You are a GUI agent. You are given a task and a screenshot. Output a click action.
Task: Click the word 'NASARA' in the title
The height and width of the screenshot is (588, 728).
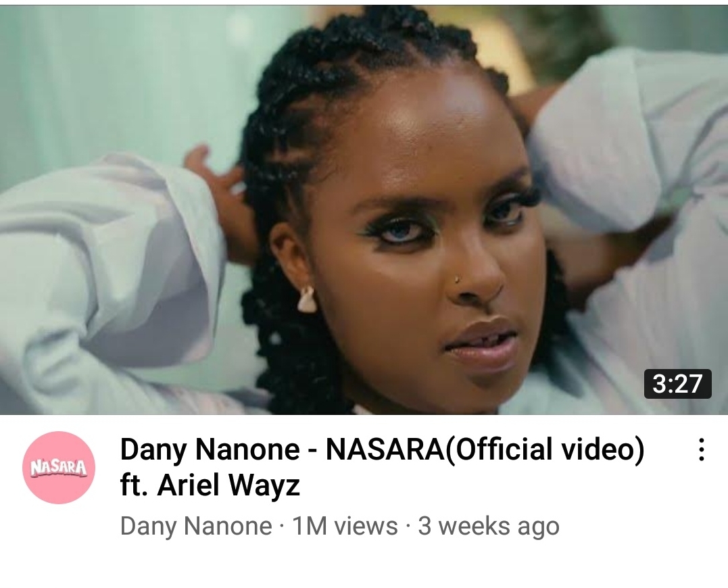pyautogui.click(x=385, y=449)
